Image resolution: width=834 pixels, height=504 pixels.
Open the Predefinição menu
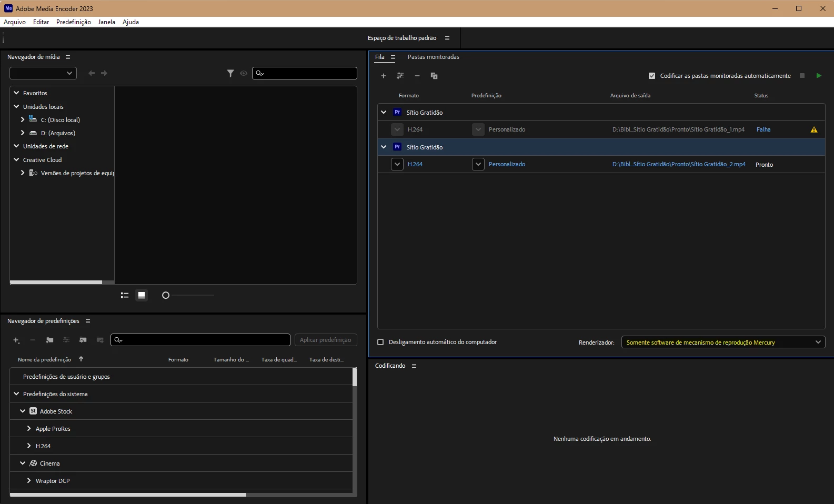(74, 22)
